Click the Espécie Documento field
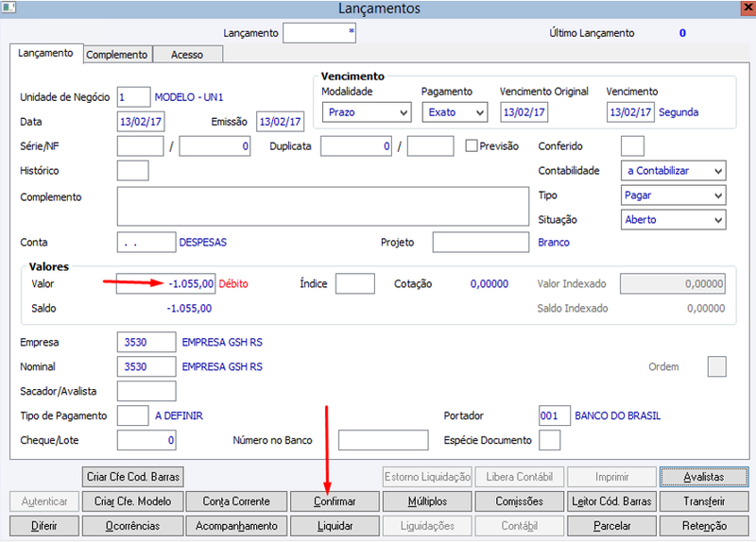The width and height of the screenshot is (756, 542). click(550, 440)
